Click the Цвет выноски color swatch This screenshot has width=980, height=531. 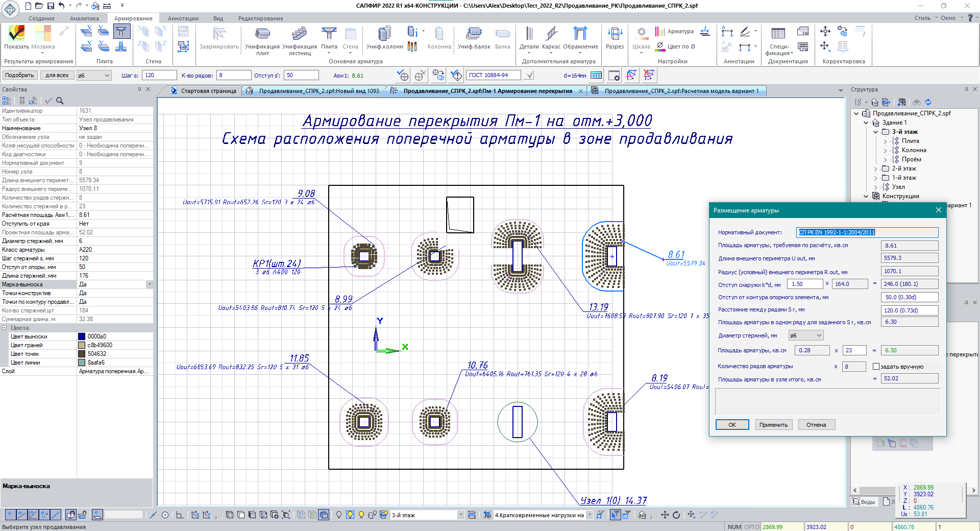[x=82, y=336]
